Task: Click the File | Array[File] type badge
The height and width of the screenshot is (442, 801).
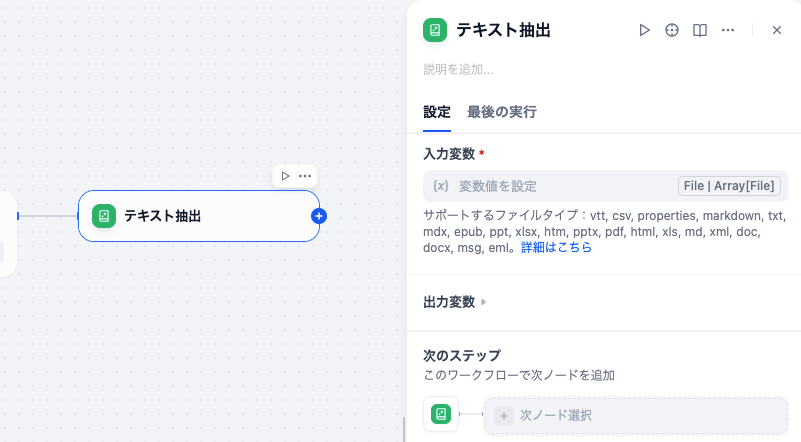Action: pyautogui.click(x=728, y=186)
